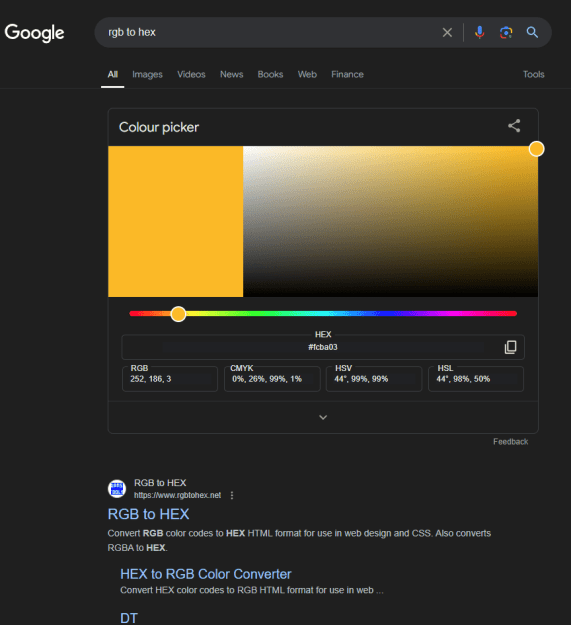Open the Books tab

point(270,75)
